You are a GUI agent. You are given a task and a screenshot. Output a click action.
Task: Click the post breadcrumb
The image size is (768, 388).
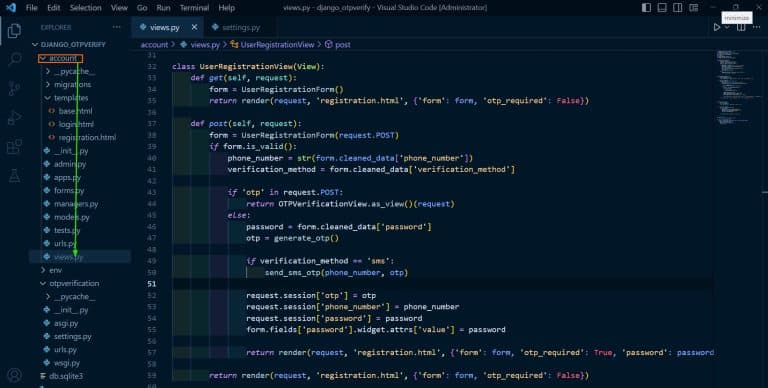click(342, 44)
